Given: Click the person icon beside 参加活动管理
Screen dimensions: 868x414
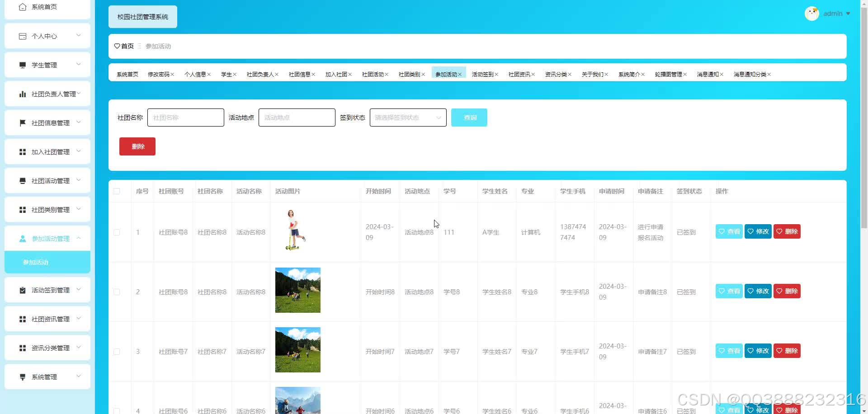Looking at the screenshot, I should [x=23, y=239].
